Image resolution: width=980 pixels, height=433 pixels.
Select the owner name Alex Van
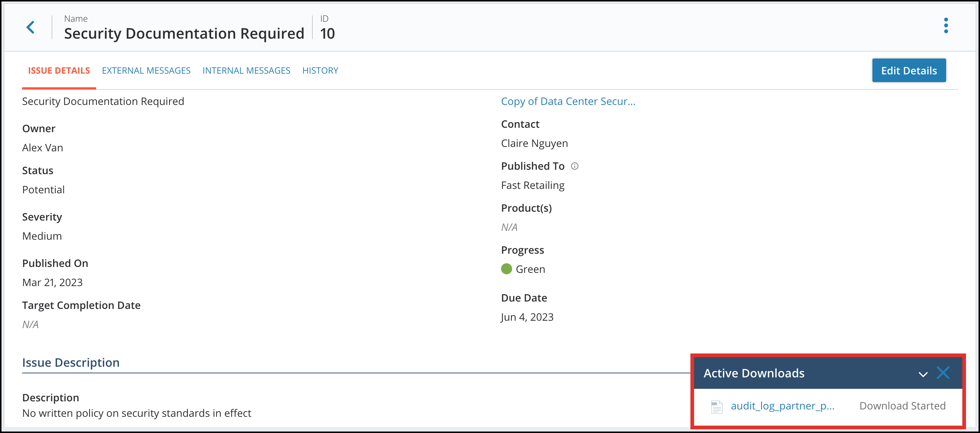(x=43, y=148)
